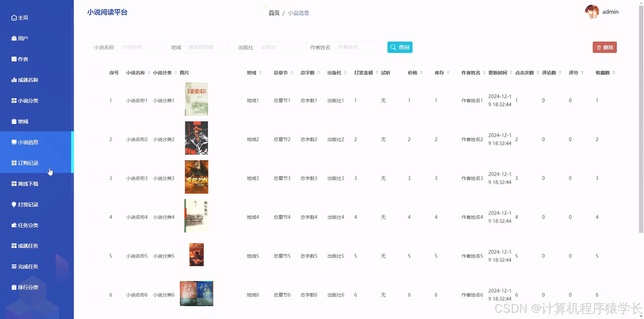Image resolution: width=644 pixels, height=319 pixels.
Task: Open book cover thumbnail in row 1
Action: click(x=197, y=99)
